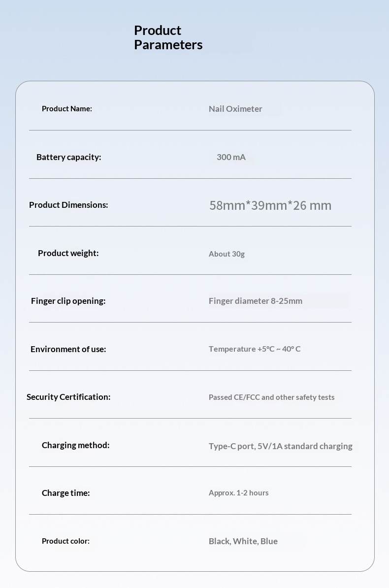389x588 pixels.
Task: Click the Approx. 1-2 hours value
Action: click(238, 493)
